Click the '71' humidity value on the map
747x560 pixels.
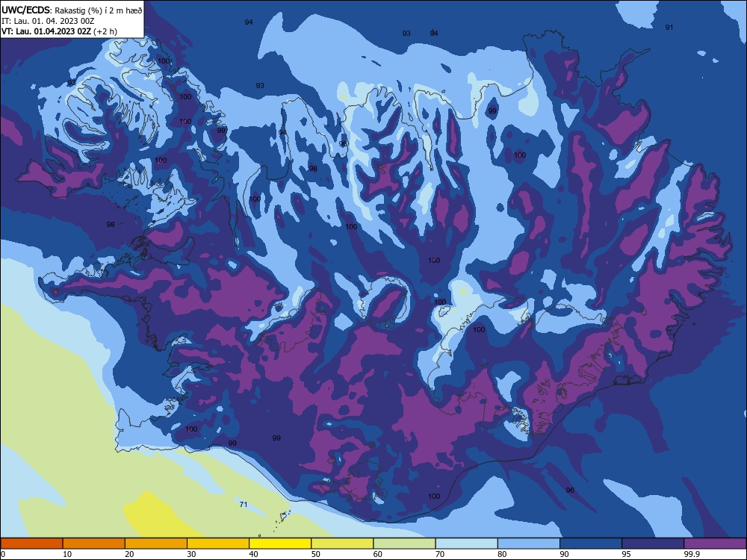tap(244, 504)
